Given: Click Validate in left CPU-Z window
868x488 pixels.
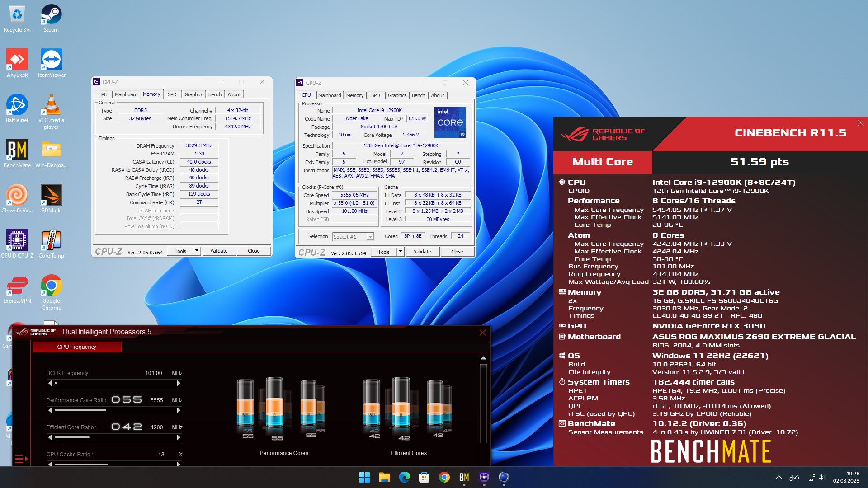Looking at the screenshot, I should tap(219, 251).
